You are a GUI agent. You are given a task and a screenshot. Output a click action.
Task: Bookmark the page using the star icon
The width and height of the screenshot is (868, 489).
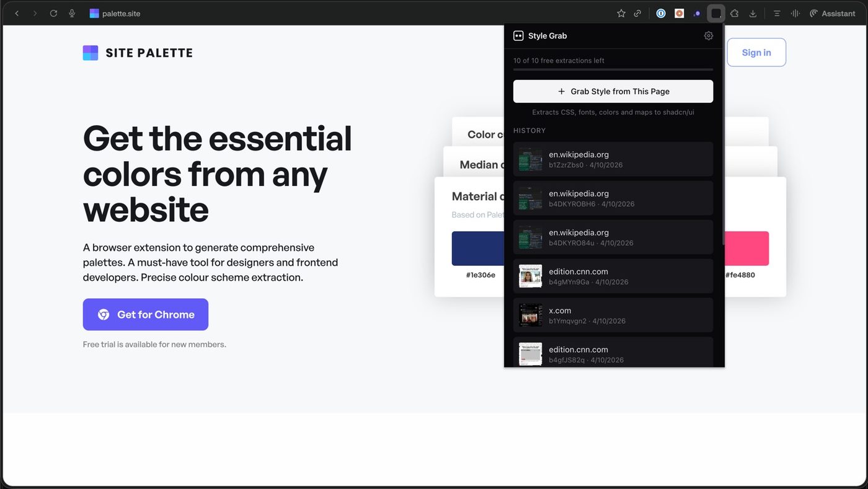[620, 13]
